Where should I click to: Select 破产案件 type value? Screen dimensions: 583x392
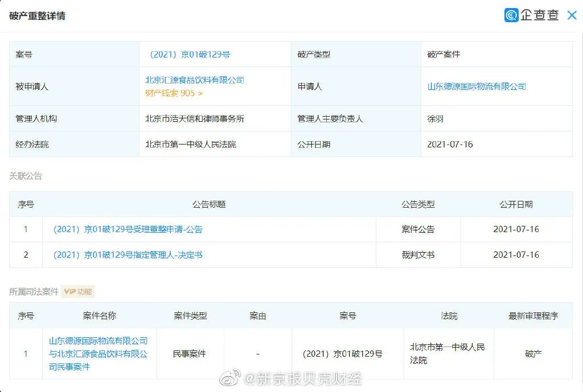444,54
